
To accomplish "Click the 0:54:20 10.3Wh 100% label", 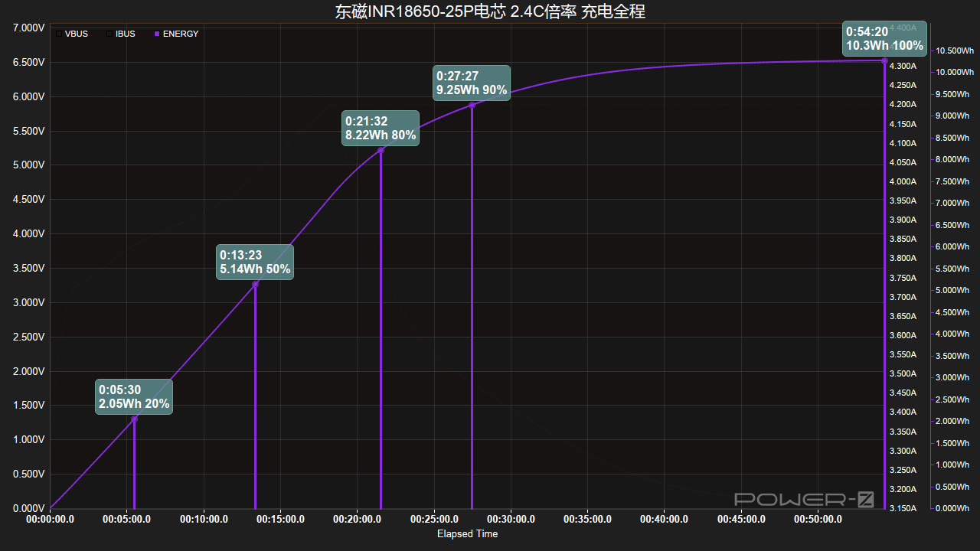I will click(x=884, y=38).
